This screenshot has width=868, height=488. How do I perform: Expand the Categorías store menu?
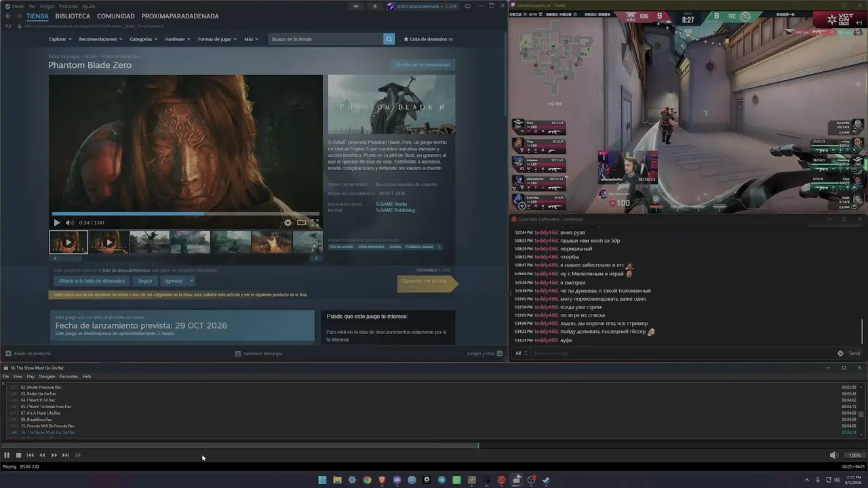[x=144, y=39]
